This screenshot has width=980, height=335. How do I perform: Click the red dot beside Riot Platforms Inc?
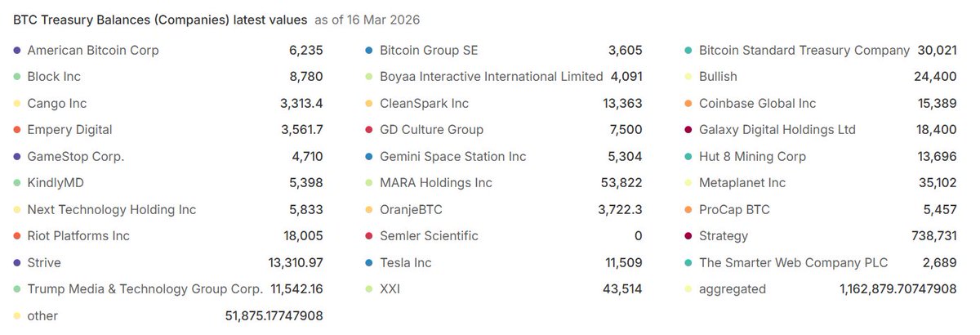17,236
